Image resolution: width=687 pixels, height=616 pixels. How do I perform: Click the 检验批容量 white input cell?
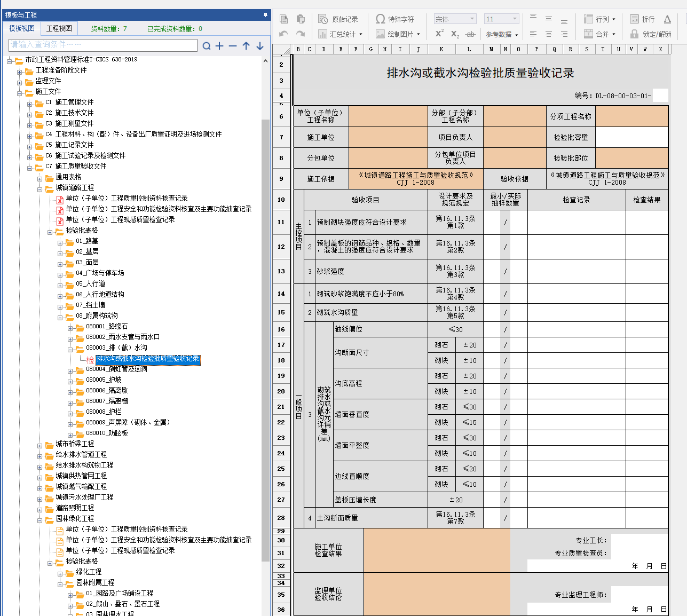(x=631, y=137)
